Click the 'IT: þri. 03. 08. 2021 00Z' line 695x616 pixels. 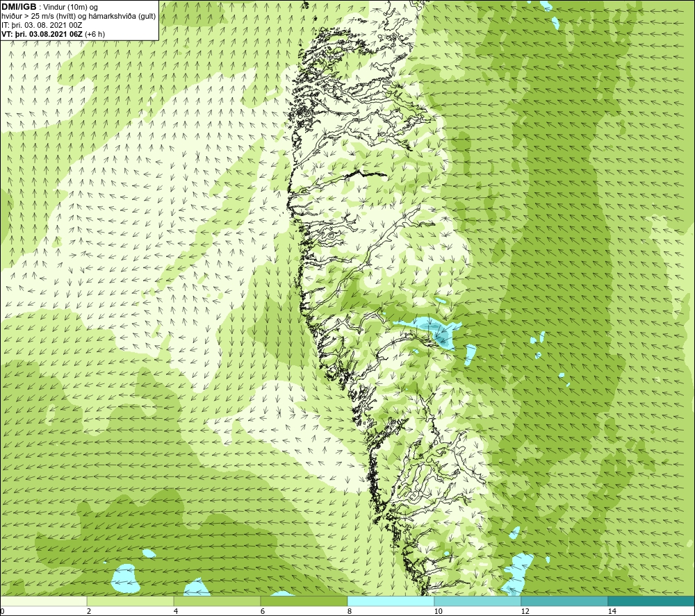click(42, 25)
